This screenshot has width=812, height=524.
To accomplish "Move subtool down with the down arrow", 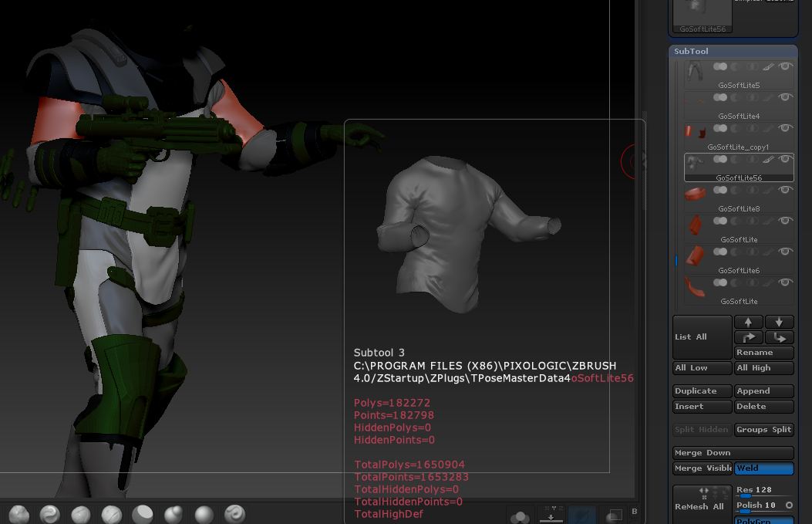I will click(x=779, y=322).
